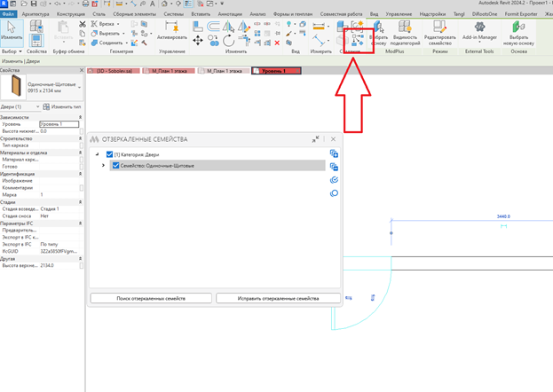This screenshot has height=392, width=553.
Task: Click collapse-all icon with minus in dialog
Action: pos(334,167)
